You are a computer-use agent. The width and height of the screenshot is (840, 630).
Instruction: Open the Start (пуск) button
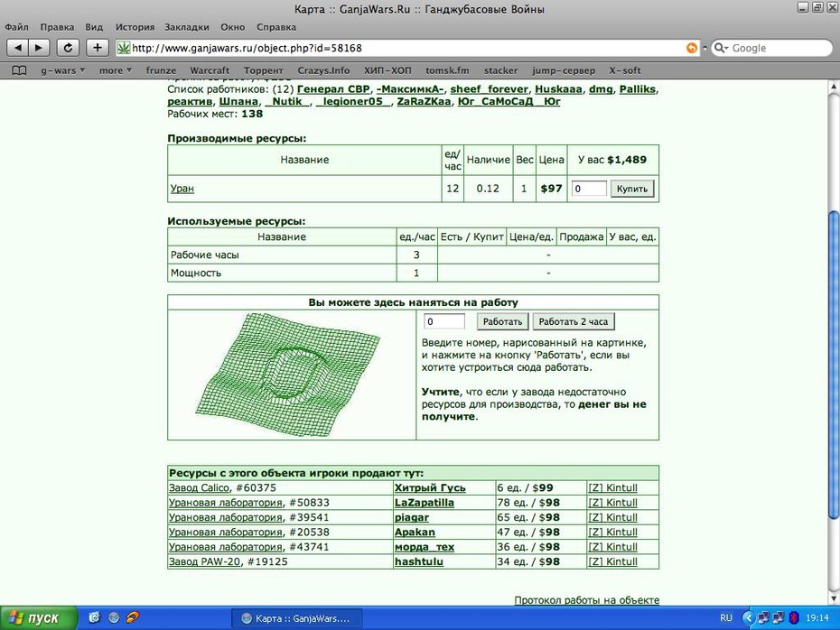[x=39, y=618]
